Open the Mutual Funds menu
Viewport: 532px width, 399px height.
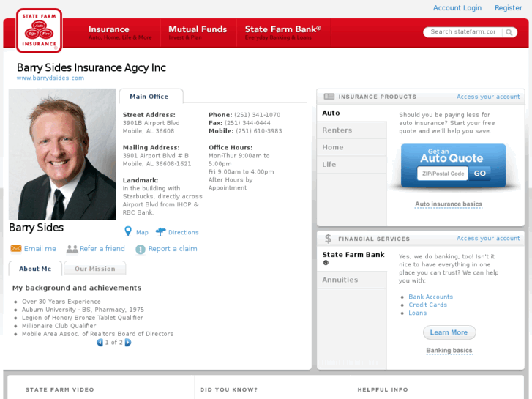[x=198, y=33]
